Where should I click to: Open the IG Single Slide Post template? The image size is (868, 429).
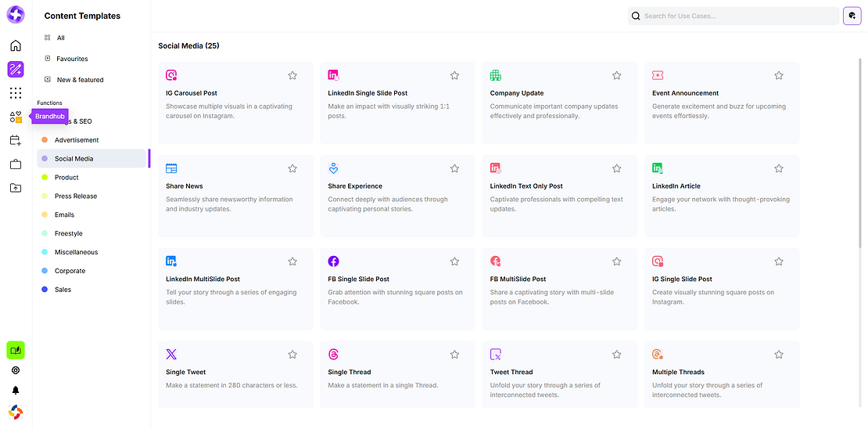tap(722, 289)
